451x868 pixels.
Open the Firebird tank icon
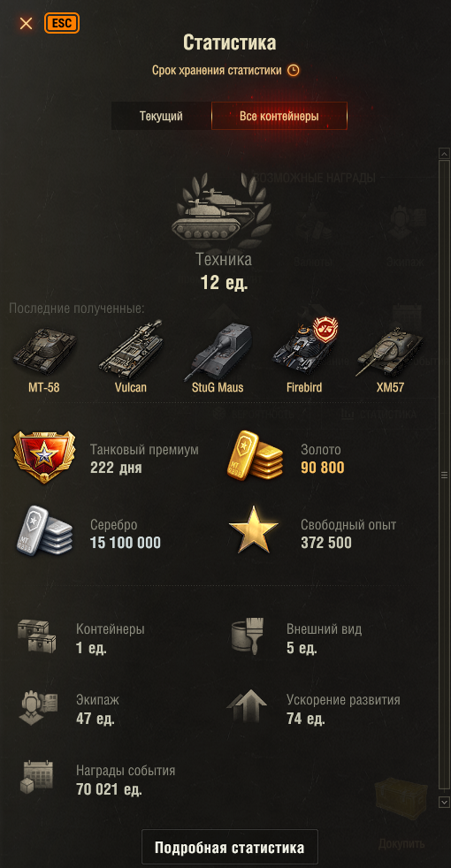coord(306,347)
